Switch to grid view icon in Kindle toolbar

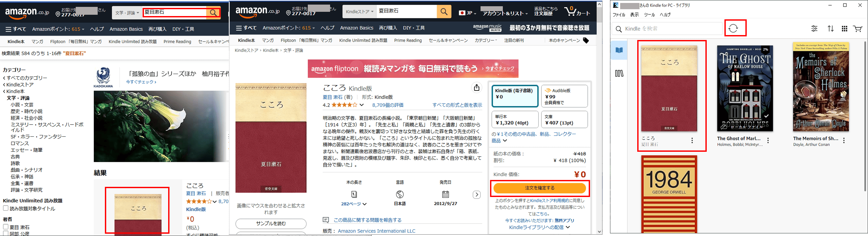click(844, 29)
